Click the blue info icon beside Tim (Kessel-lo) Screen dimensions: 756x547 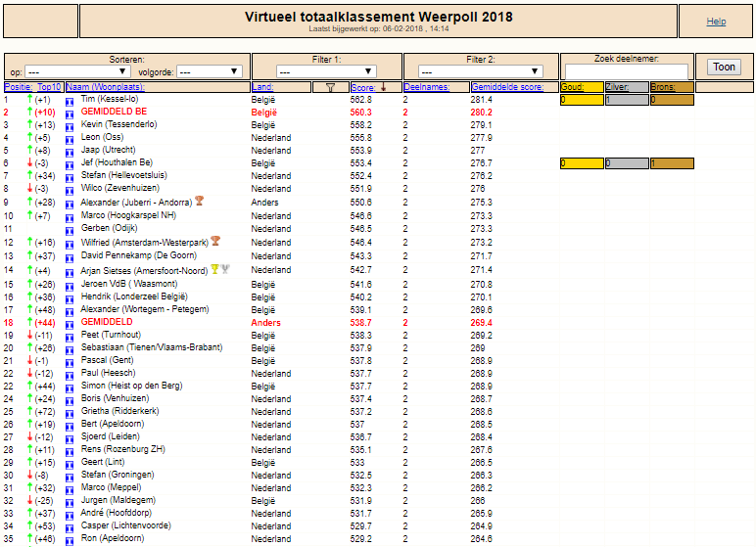click(x=70, y=102)
